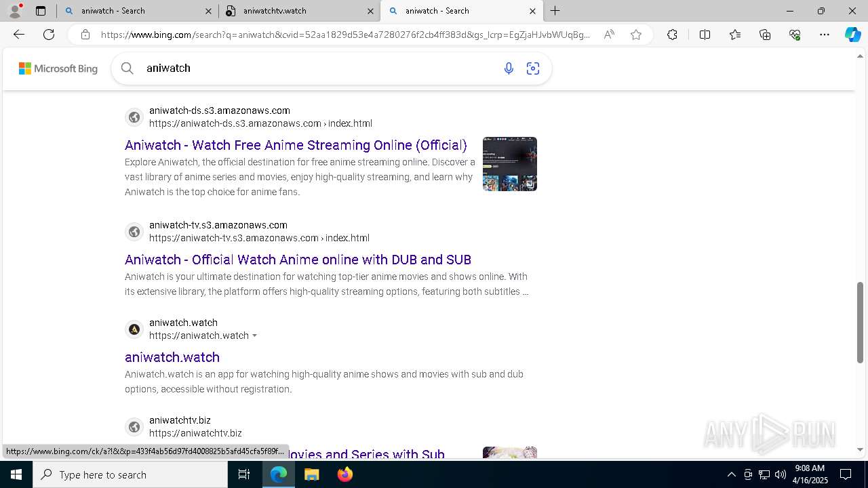Open Settings and more ellipsis menu
Screen dimensions: 868x488
[825, 35]
